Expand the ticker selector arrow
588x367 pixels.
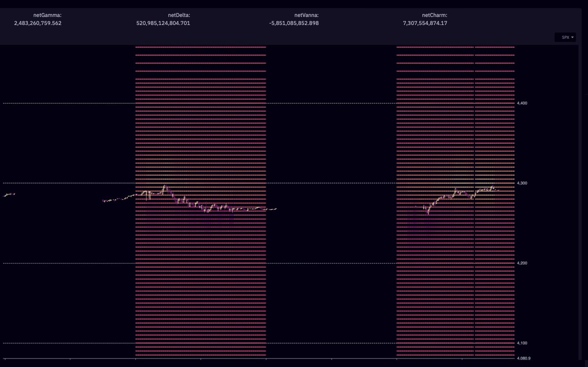571,37
